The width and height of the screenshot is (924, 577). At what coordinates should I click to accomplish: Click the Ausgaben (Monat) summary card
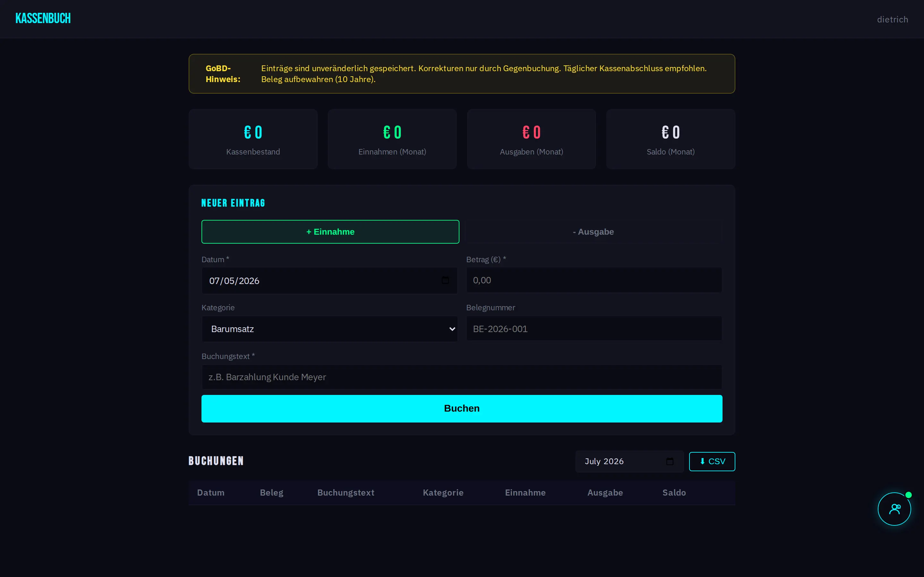(532, 139)
